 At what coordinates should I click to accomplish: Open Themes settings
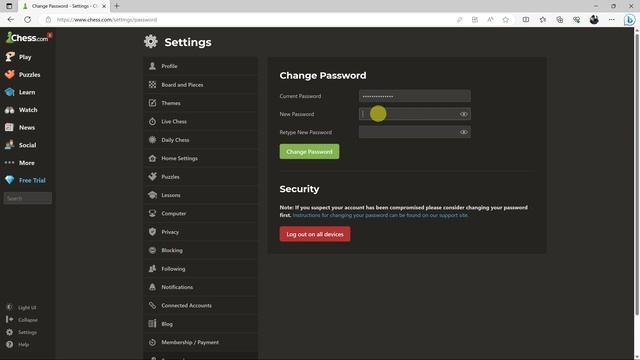tap(200, 103)
